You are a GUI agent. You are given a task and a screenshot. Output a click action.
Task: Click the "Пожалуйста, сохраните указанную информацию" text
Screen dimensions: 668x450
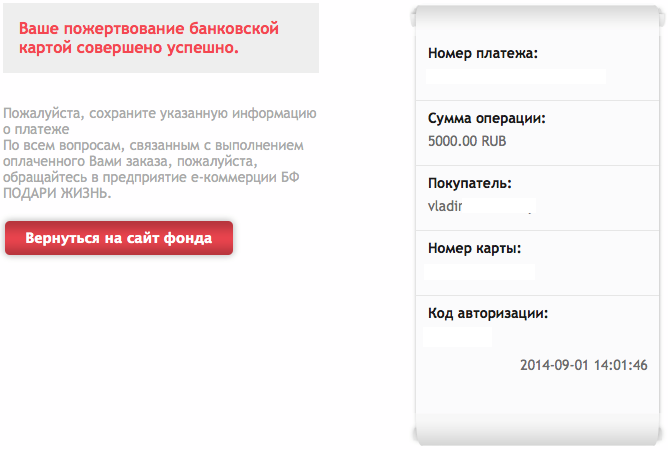pyautogui.click(x=160, y=113)
